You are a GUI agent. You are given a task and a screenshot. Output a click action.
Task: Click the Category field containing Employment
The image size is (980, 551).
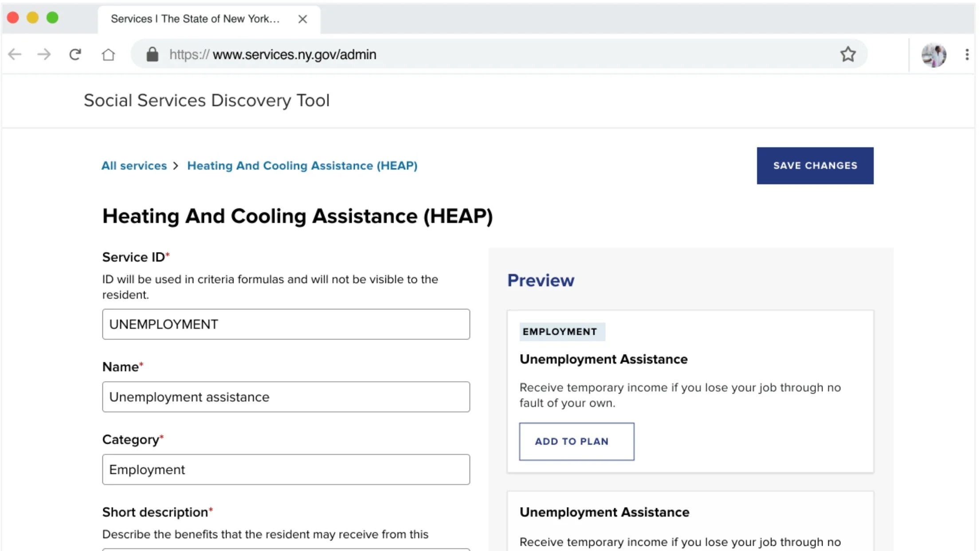coord(286,469)
